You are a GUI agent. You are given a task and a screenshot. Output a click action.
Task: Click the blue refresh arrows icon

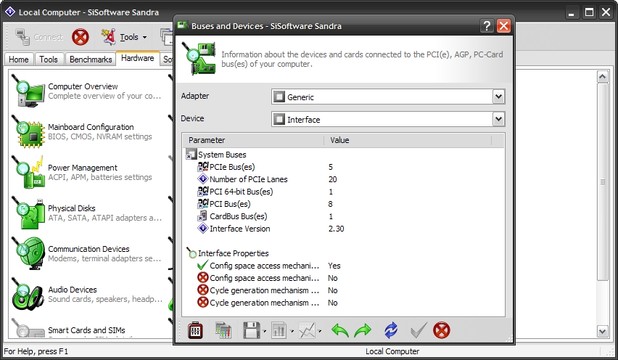click(x=391, y=330)
